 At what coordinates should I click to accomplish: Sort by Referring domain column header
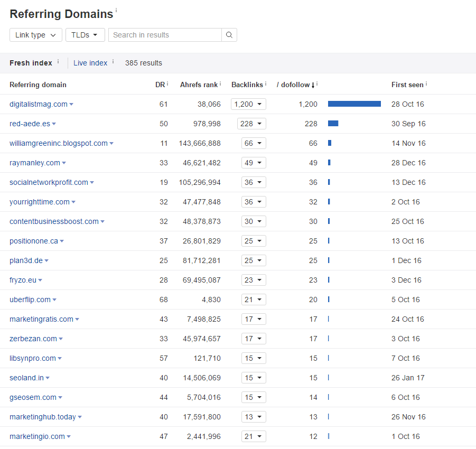(38, 85)
